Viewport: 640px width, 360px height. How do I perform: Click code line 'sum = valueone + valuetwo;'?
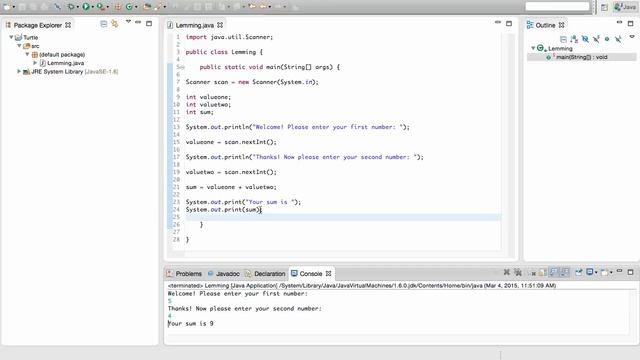231,187
